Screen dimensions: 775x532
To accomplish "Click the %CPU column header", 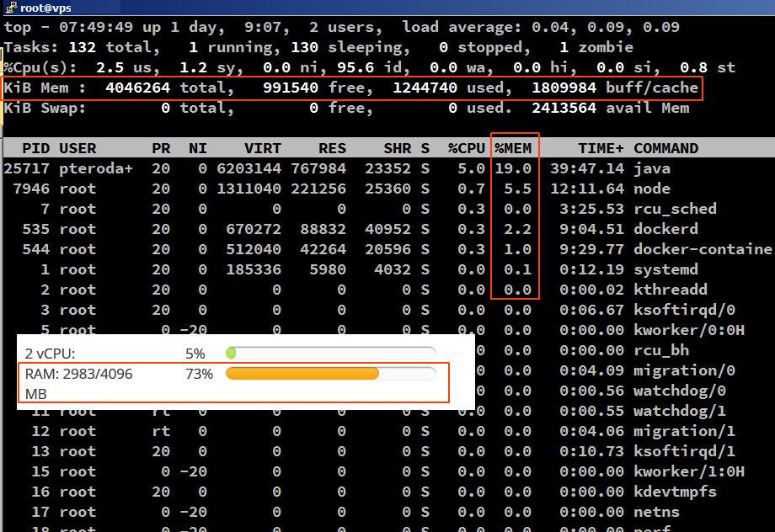I will (x=466, y=148).
